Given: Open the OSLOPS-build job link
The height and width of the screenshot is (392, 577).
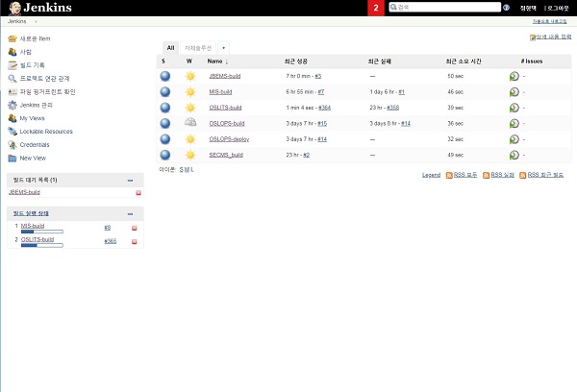Looking at the screenshot, I should [x=227, y=124].
